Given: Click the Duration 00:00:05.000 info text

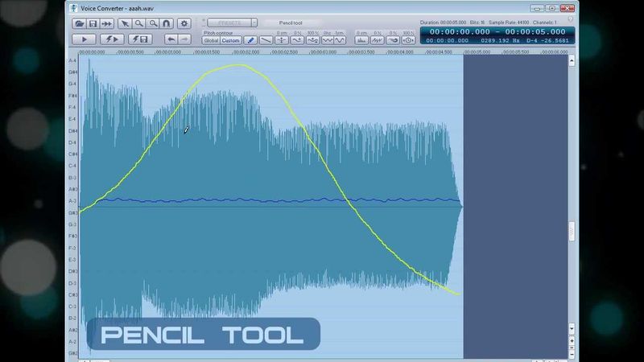Looking at the screenshot, I should pos(443,23).
